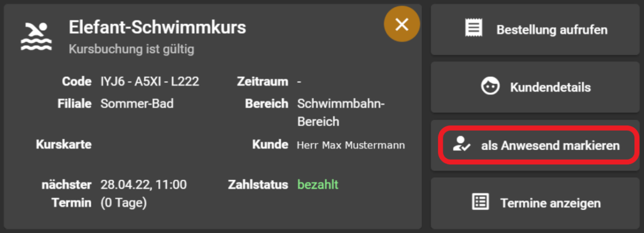644x233 pixels.
Task: Click the list icon on Termine anzeigen
Action: [x=480, y=202]
